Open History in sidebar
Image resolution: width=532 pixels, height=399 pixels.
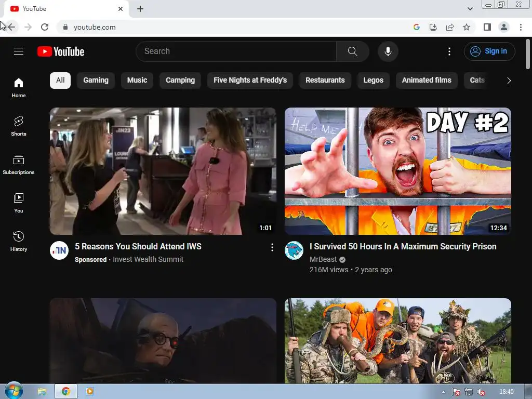pos(19,241)
